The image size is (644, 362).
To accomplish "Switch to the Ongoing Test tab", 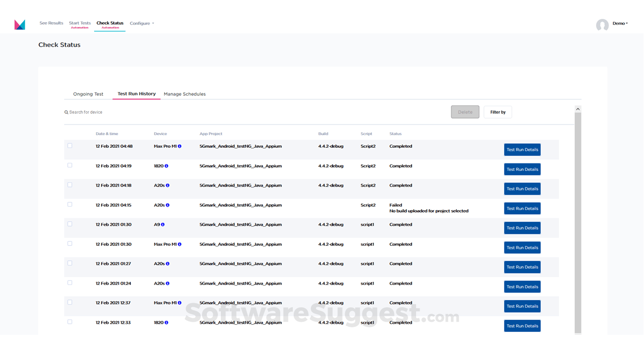I will (x=88, y=94).
